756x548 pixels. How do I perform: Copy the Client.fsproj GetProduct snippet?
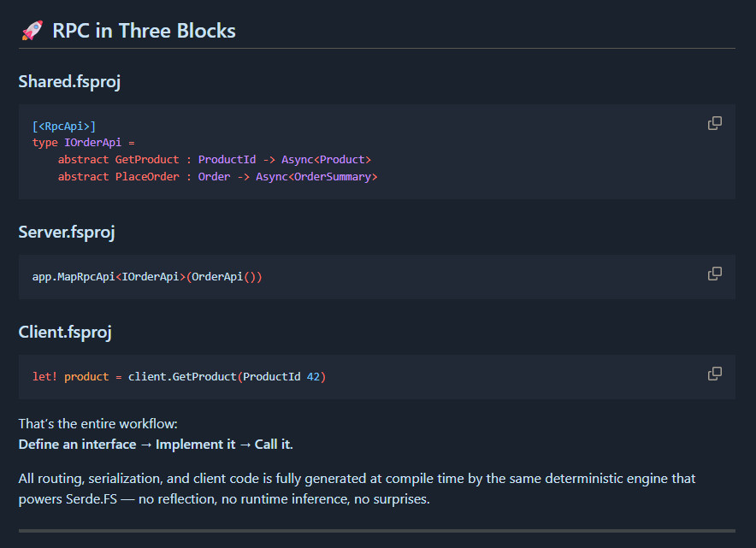click(x=714, y=374)
